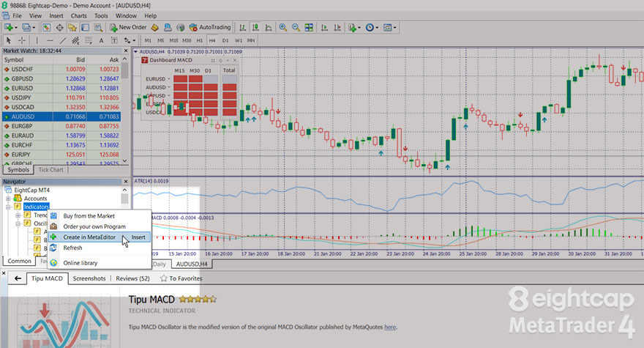The width and height of the screenshot is (644, 348).
Task: Expand the Accounts tree node
Action: point(8,199)
